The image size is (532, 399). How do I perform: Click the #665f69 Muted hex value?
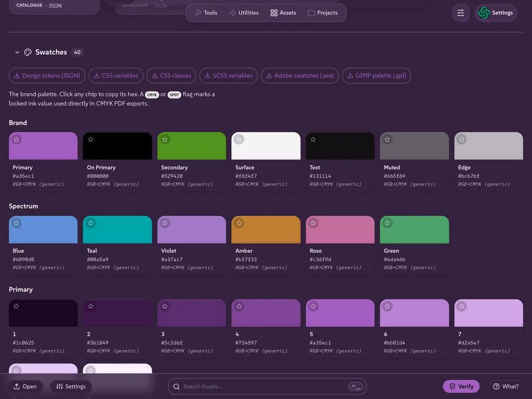pyautogui.click(x=394, y=176)
